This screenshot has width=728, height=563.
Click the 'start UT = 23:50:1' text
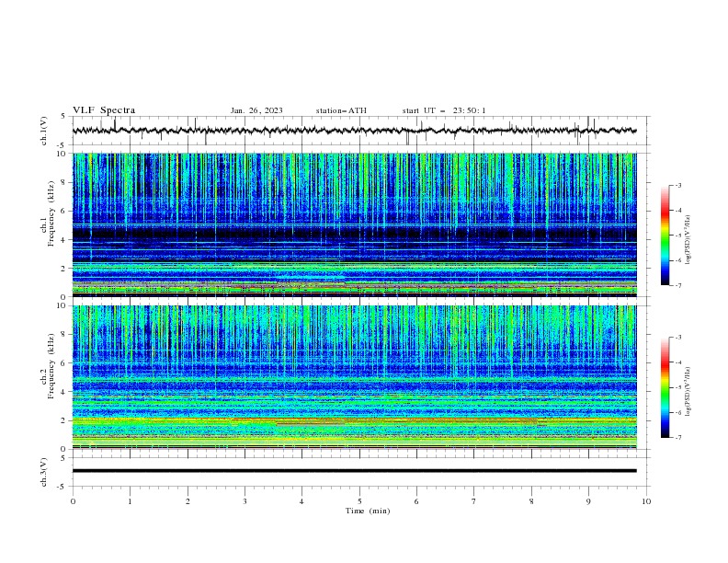click(444, 110)
